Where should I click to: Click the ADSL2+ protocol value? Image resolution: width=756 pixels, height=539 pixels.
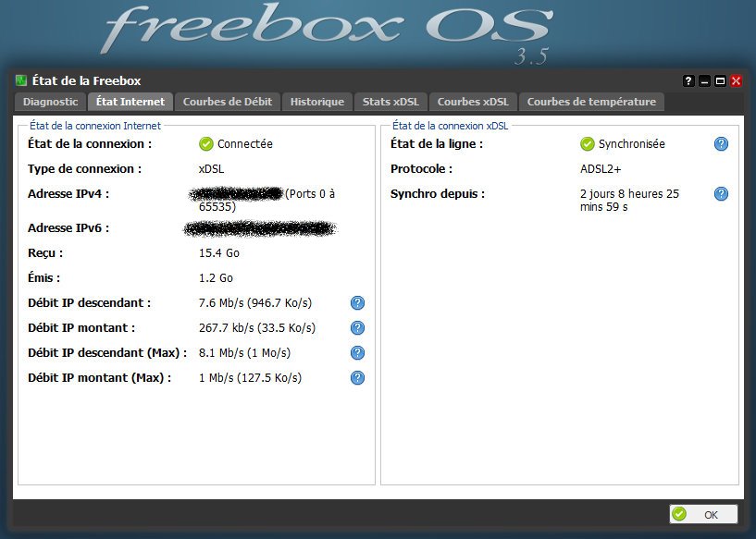coord(601,169)
